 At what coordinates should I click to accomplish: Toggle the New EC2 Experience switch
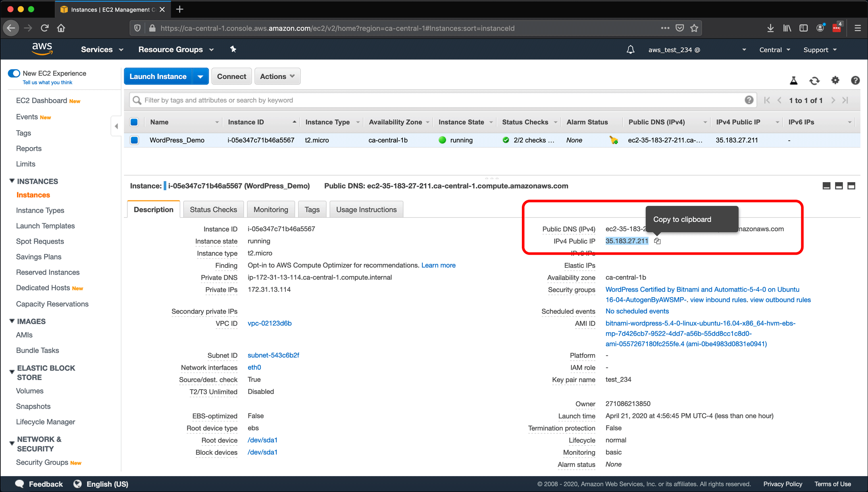pyautogui.click(x=13, y=73)
